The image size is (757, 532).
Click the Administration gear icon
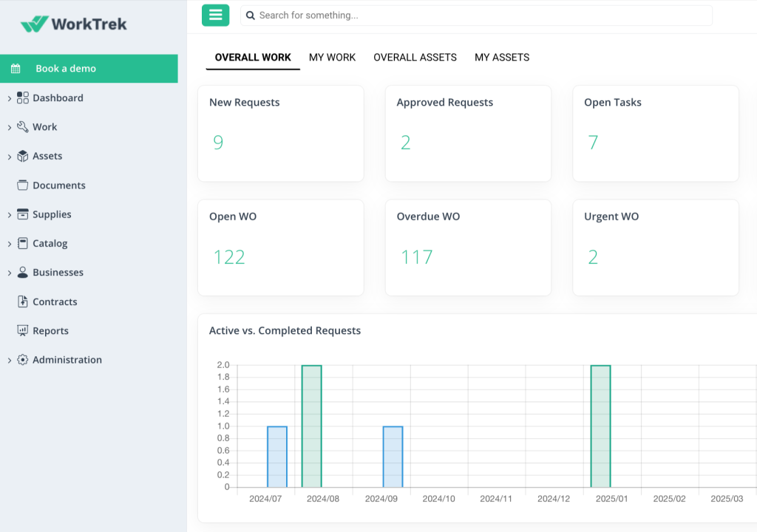[x=23, y=360]
